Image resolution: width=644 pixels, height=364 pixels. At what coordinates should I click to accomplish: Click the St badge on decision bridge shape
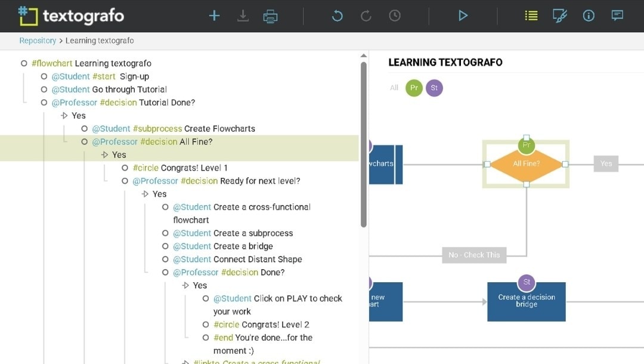pos(527,282)
